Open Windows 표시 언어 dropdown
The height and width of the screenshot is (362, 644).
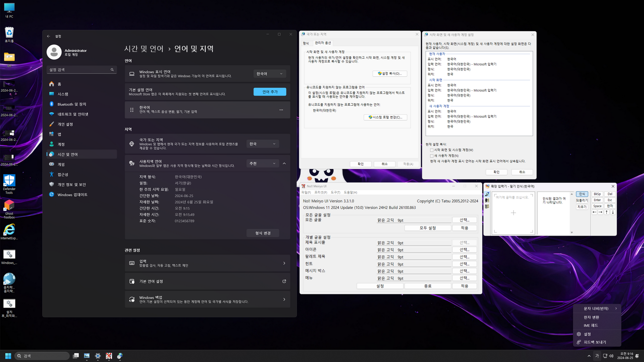270,74
